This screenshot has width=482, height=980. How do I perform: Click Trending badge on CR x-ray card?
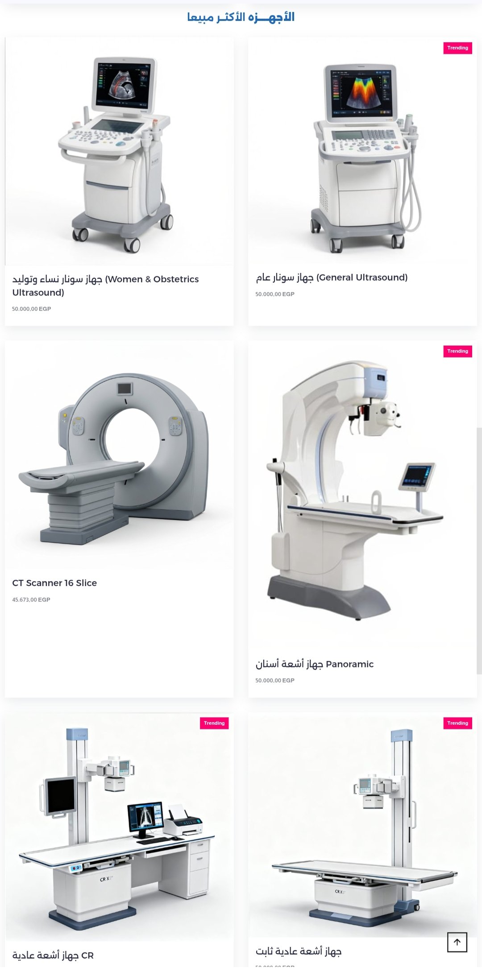(214, 723)
